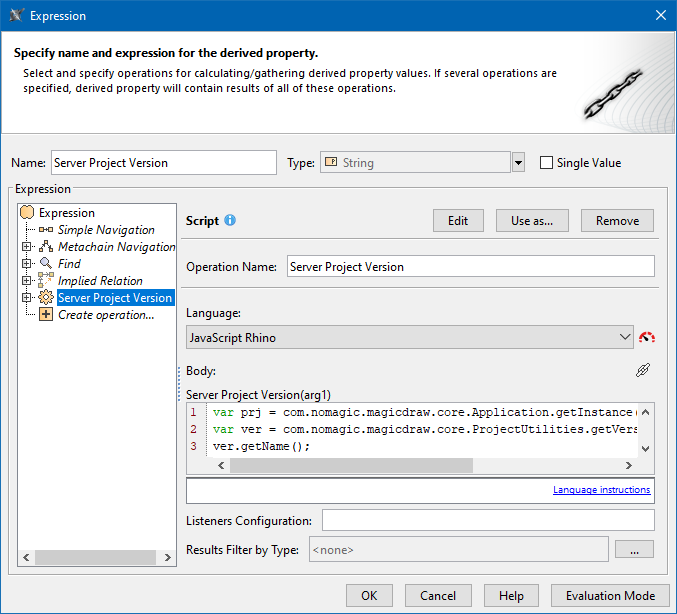Open the JavaScript Rhino language dropdown
677x614 pixels.
(625, 338)
